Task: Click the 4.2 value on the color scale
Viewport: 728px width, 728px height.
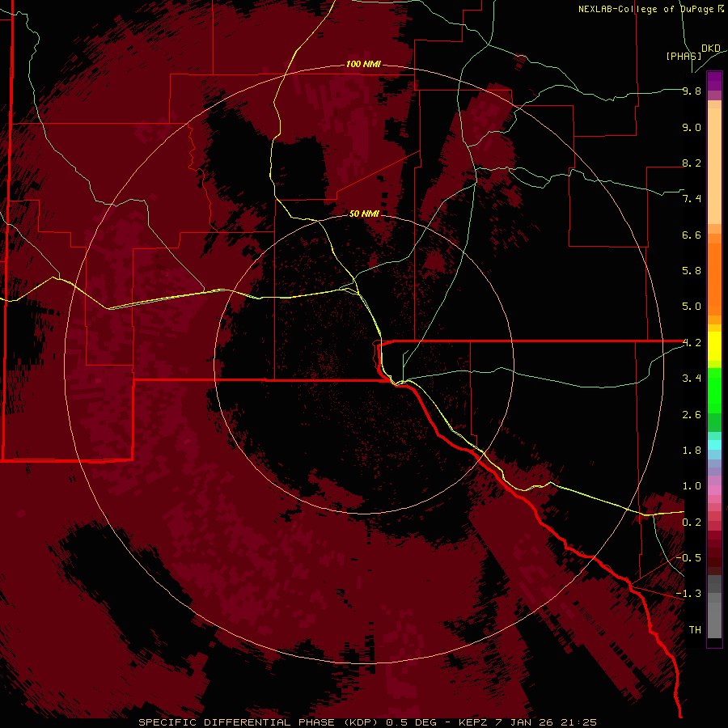Action: tap(692, 343)
